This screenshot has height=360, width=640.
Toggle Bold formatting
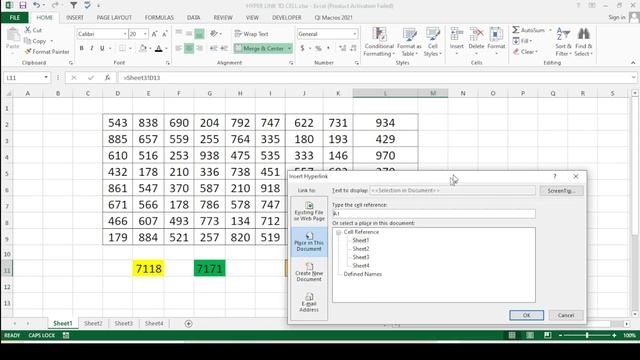point(82,48)
